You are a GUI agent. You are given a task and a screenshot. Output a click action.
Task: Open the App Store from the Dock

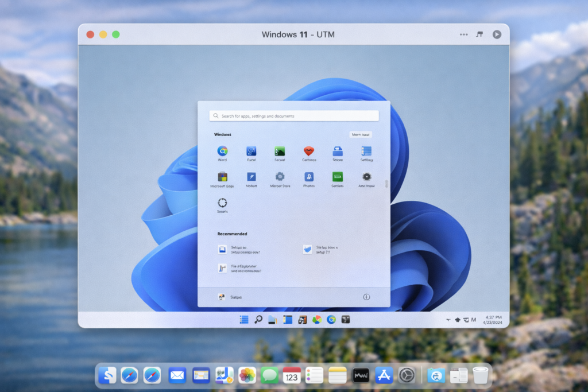(x=384, y=375)
